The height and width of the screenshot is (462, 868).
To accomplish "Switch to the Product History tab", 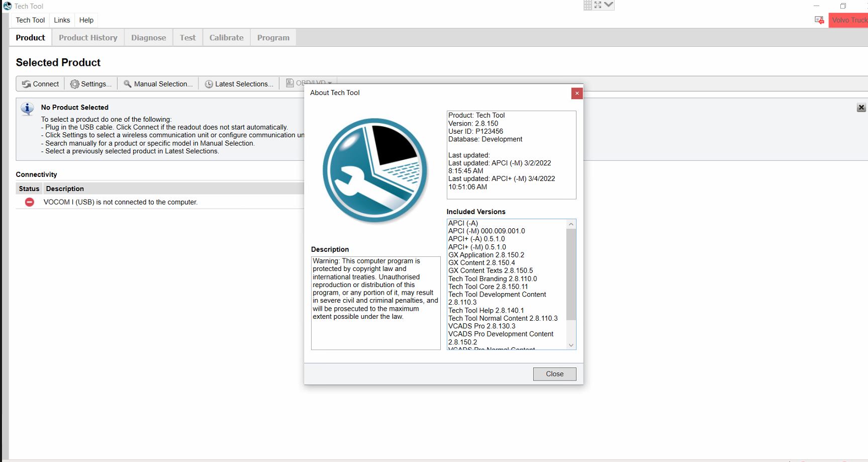I will click(x=88, y=38).
